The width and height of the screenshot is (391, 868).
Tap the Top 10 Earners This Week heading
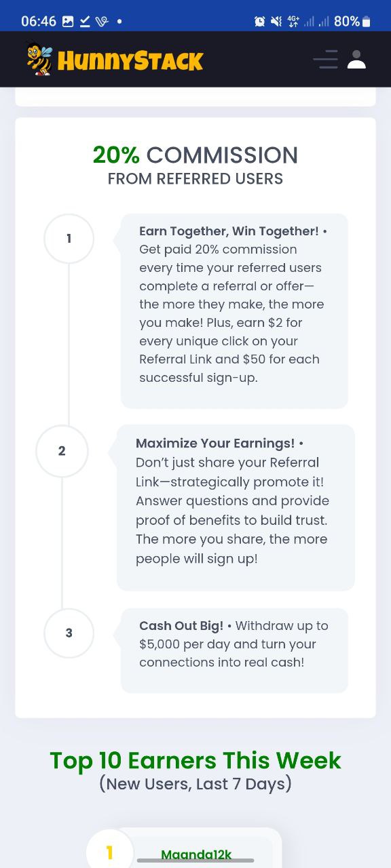195,760
